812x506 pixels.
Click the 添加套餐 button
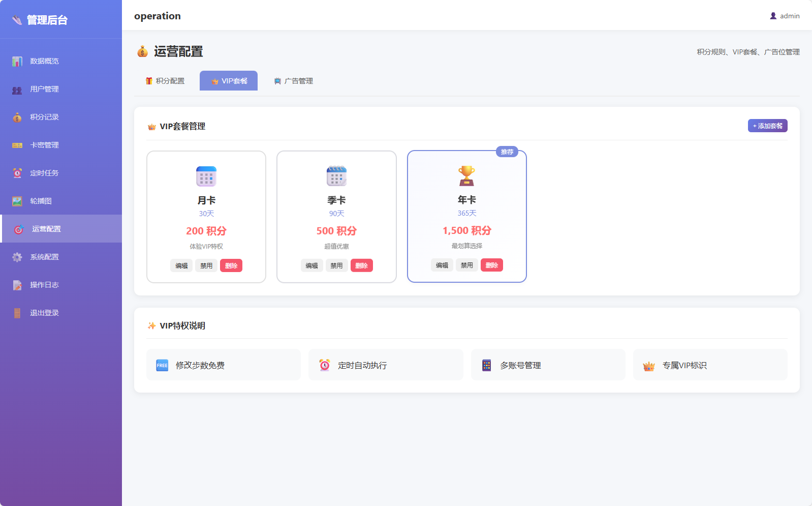tap(767, 126)
